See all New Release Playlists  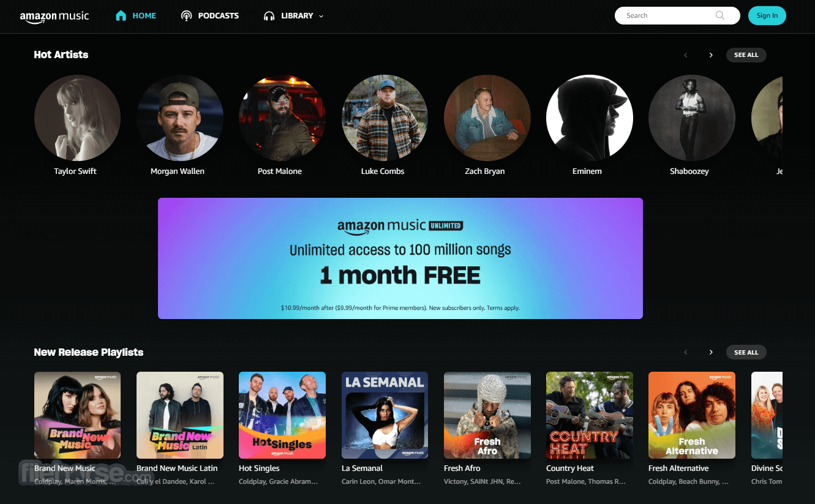746,352
